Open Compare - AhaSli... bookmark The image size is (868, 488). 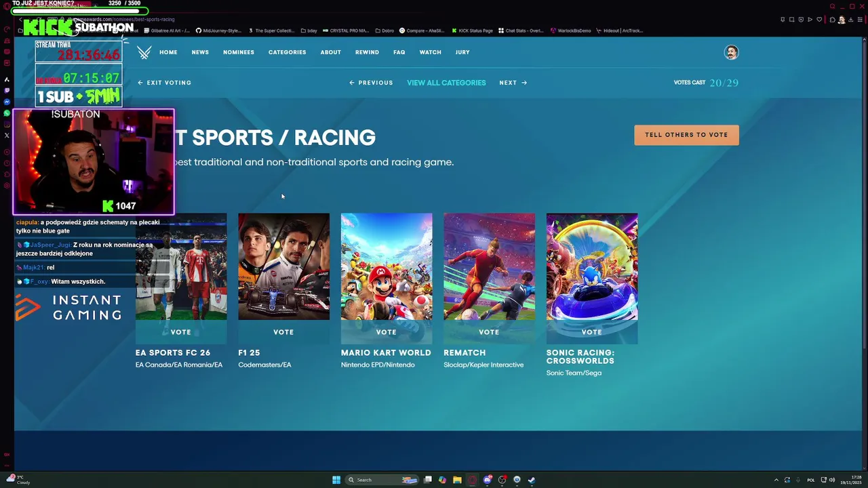click(422, 30)
